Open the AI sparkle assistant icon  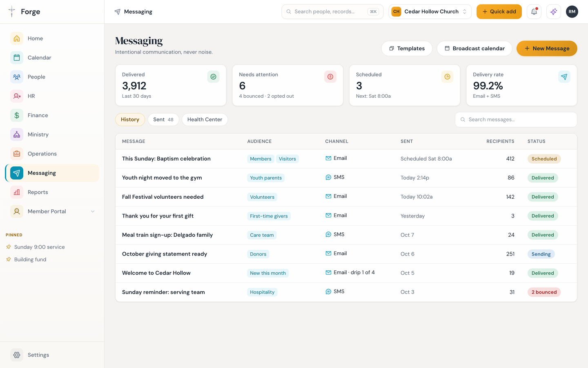pos(554,11)
